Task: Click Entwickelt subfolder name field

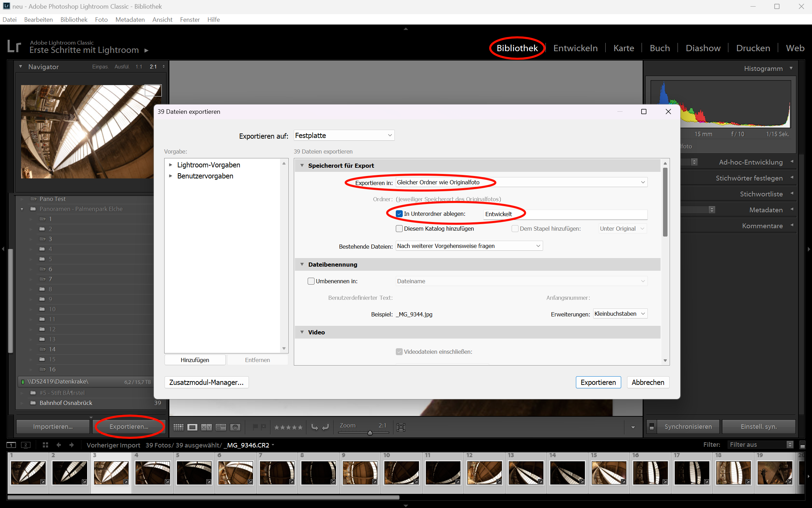Action: (x=565, y=214)
